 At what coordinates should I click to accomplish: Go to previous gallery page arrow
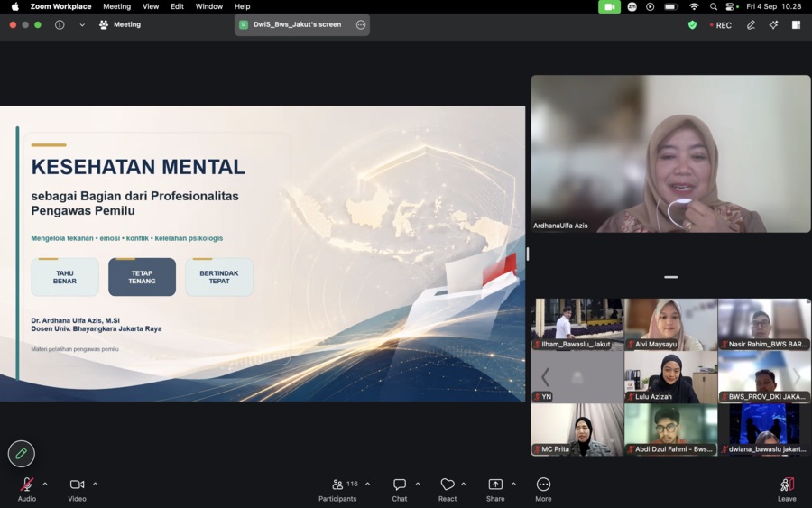pos(545,377)
